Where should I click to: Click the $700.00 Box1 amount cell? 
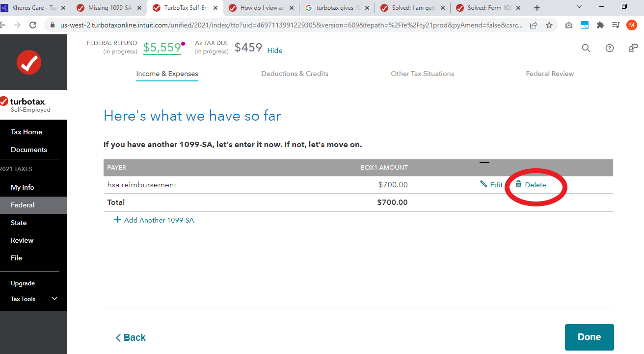tap(393, 185)
